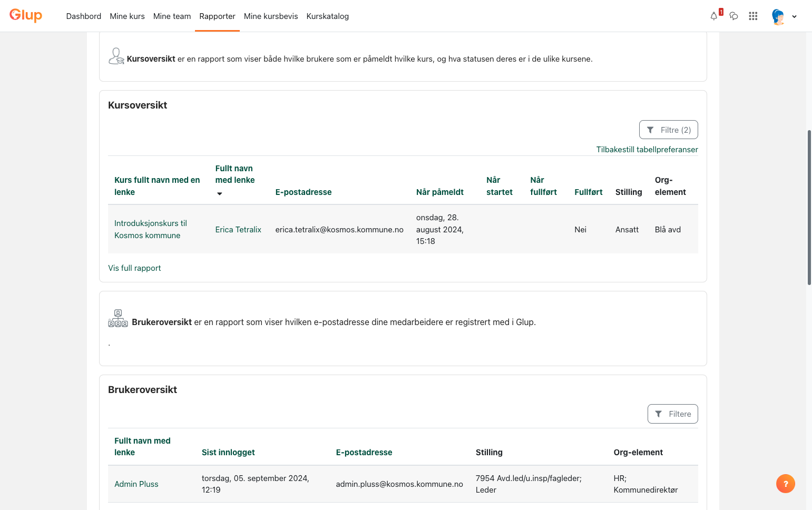This screenshot has width=812, height=510.
Task: Sort Brukeroversikt by Sist innlogget
Action: [228, 452]
